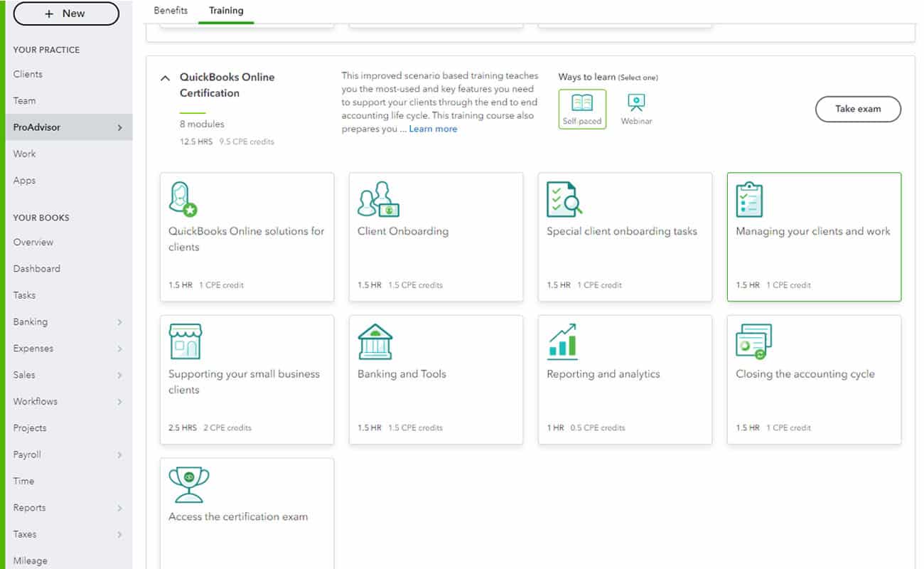Choose the Self-paced learning option
The width and height of the screenshot is (924, 569).
pos(582,107)
